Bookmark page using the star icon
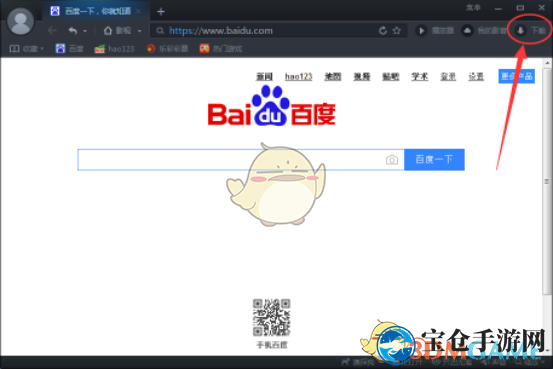The width and height of the screenshot is (553, 369). 397,31
